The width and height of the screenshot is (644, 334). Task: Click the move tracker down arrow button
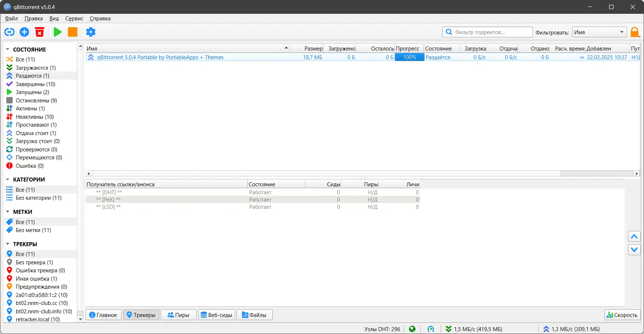click(x=634, y=249)
